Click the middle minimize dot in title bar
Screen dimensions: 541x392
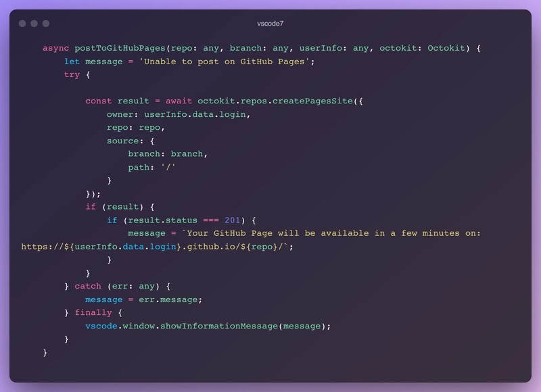click(x=34, y=24)
